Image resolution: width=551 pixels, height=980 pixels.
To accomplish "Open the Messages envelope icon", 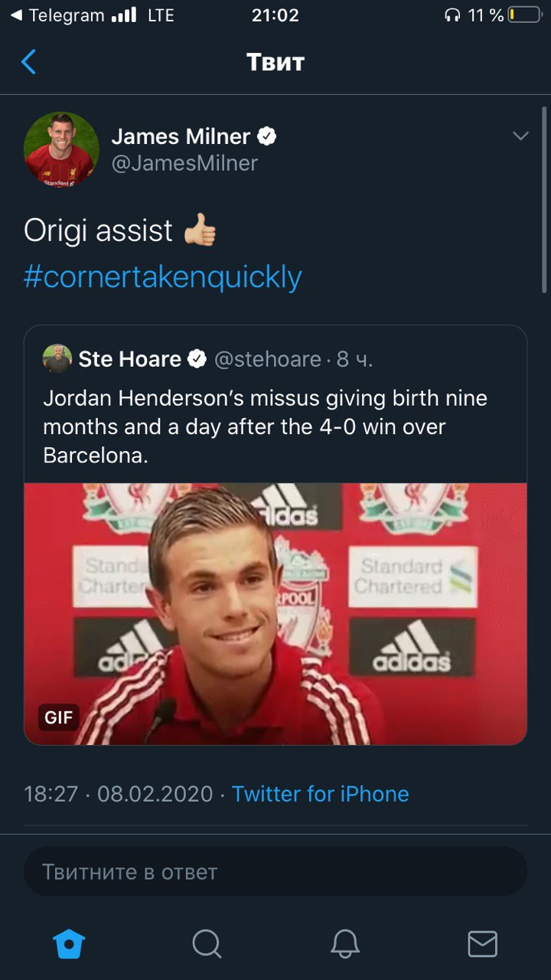I will 482,944.
